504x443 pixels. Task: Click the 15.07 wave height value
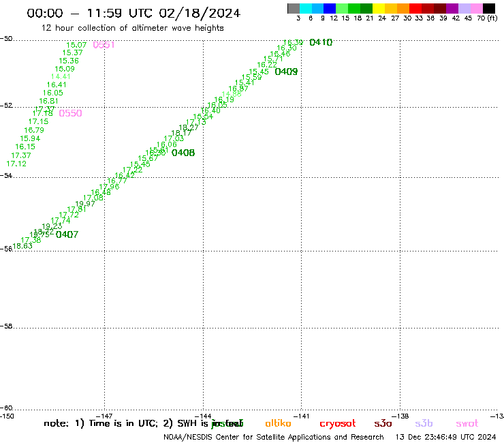(x=76, y=45)
